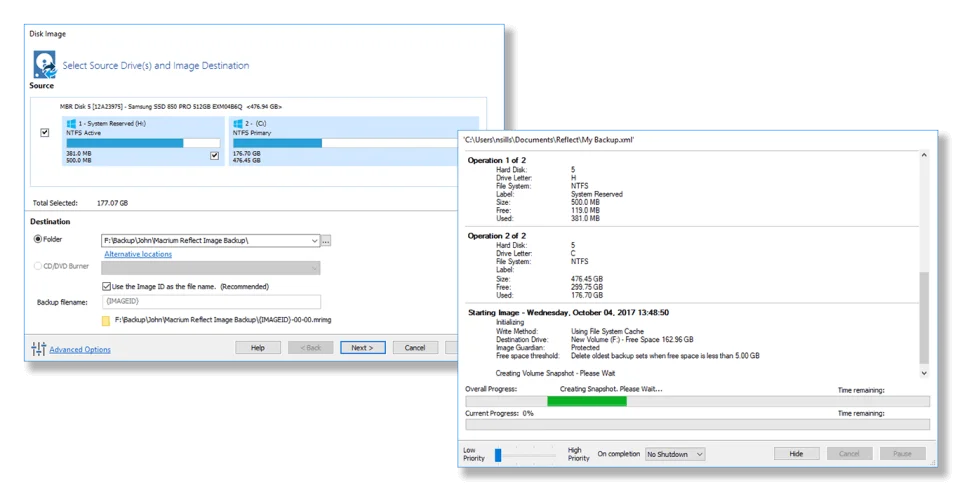Click the Overall Progress bar

697,401
